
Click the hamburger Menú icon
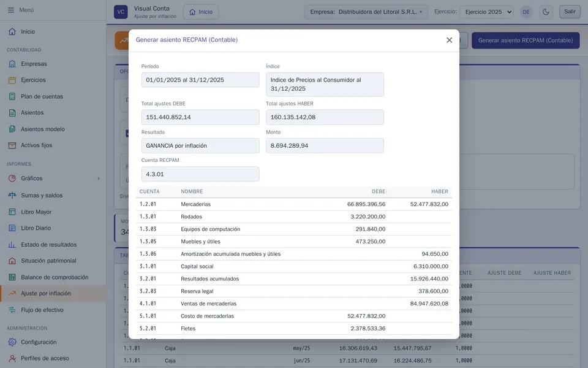coord(11,10)
